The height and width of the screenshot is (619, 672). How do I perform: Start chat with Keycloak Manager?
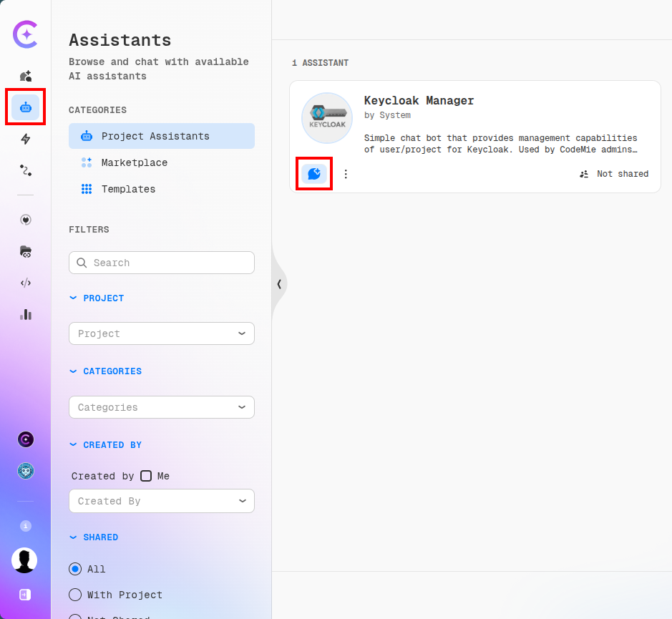click(314, 174)
